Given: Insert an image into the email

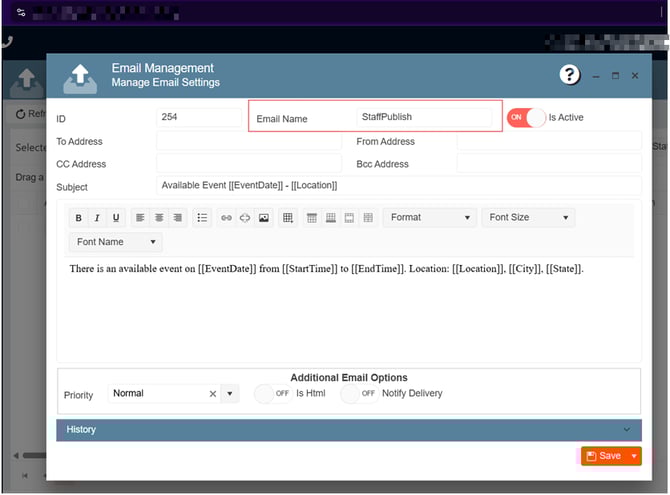Looking at the screenshot, I should pyautogui.click(x=264, y=218).
